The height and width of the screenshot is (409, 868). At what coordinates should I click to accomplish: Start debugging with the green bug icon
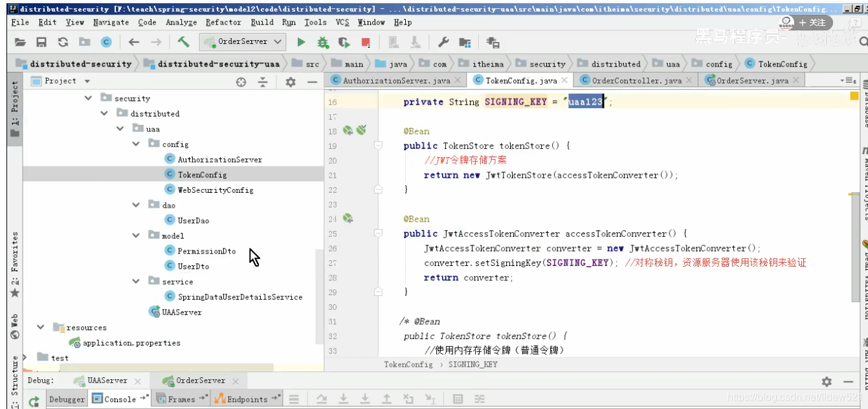click(322, 42)
